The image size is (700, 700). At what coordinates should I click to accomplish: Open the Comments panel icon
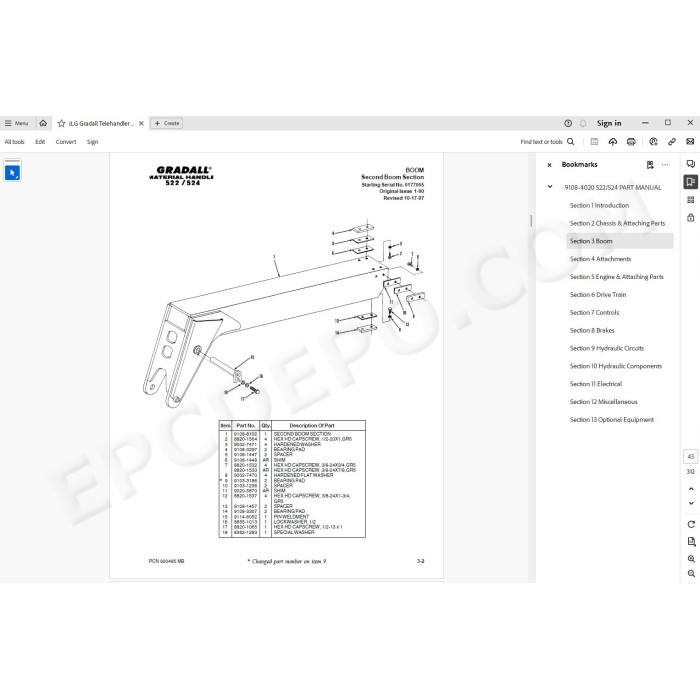[x=691, y=164]
